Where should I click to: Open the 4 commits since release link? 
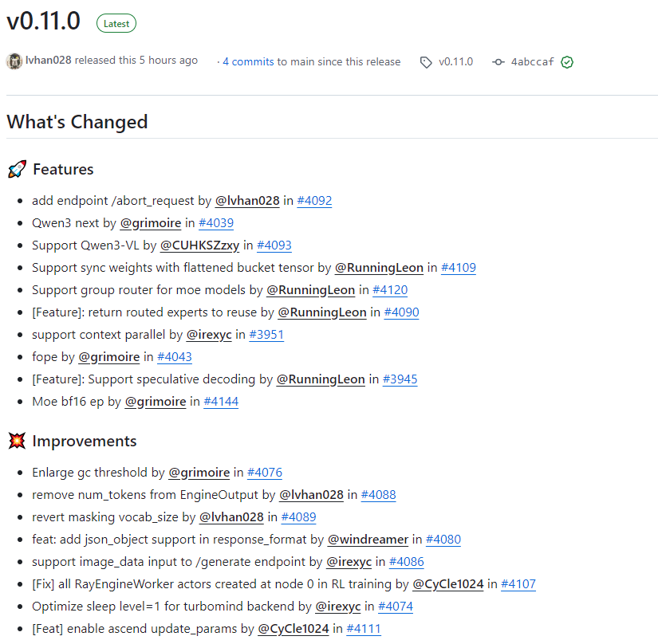311,61
